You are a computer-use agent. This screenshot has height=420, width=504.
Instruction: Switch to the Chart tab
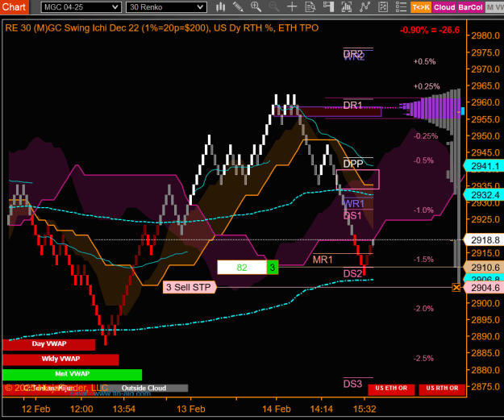pos(14,6)
